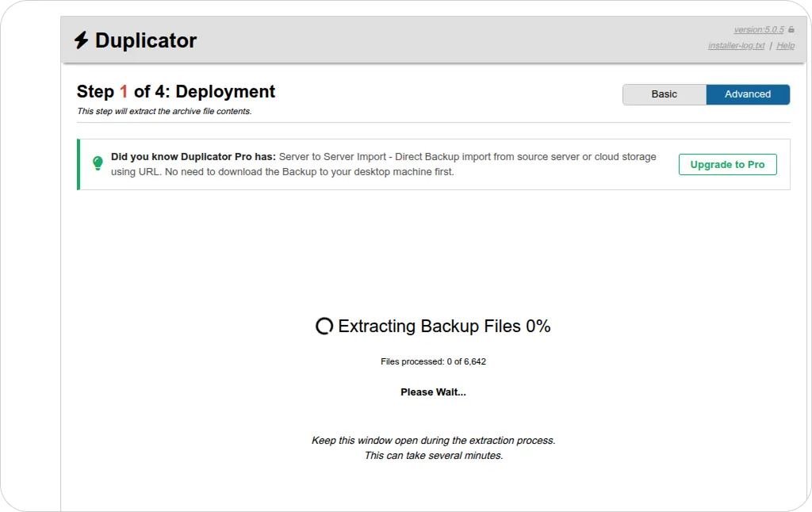Click the Duplicator lightning bolt logo icon

pos(82,40)
